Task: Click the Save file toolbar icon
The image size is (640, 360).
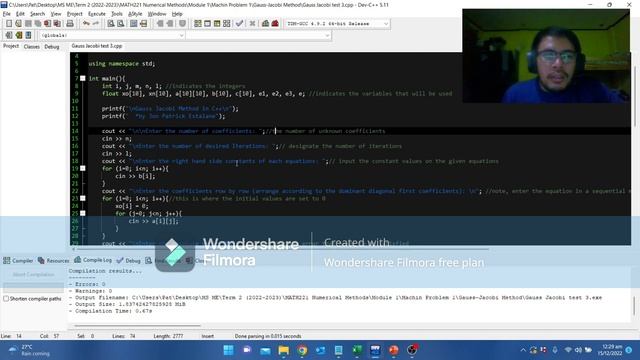Action: click(28, 24)
